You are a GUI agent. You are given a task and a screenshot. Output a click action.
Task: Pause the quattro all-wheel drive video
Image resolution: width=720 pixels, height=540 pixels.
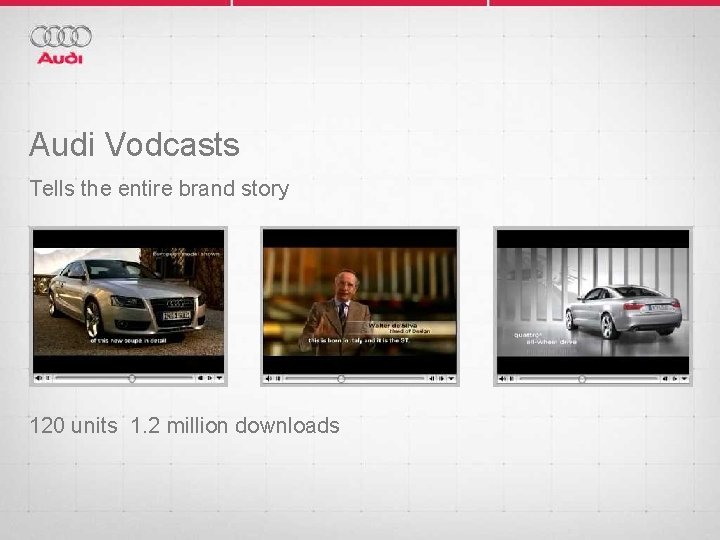(512, 379)
